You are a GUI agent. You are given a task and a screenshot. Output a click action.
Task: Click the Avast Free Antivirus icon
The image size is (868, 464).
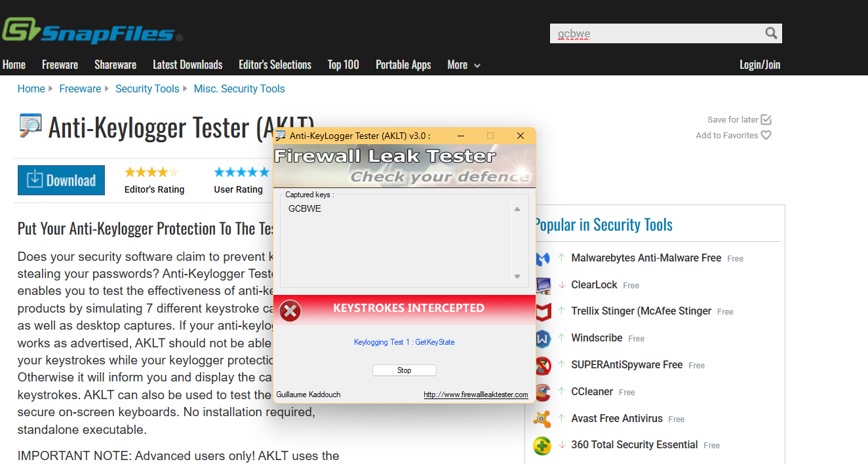click(x=543, y=419)
